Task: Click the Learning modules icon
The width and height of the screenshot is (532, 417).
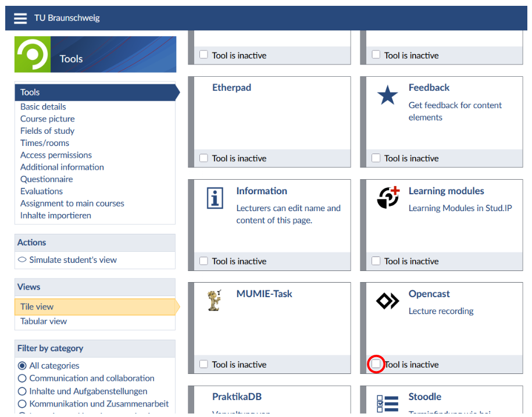Action: click(x=388, y=198)
